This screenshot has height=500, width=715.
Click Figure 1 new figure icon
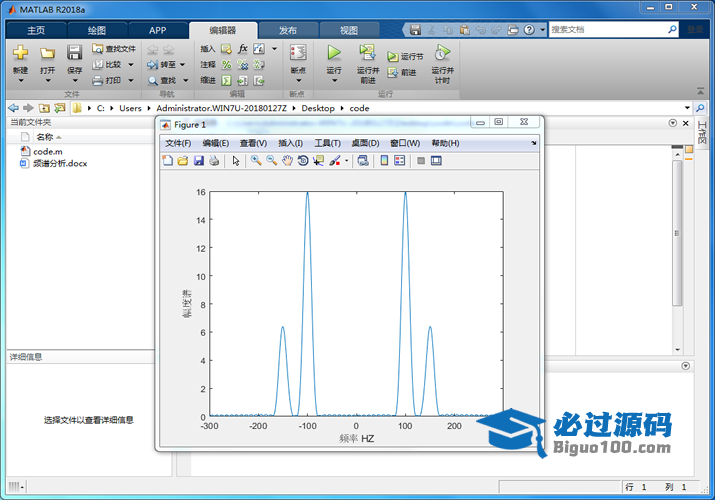(167, 160)
